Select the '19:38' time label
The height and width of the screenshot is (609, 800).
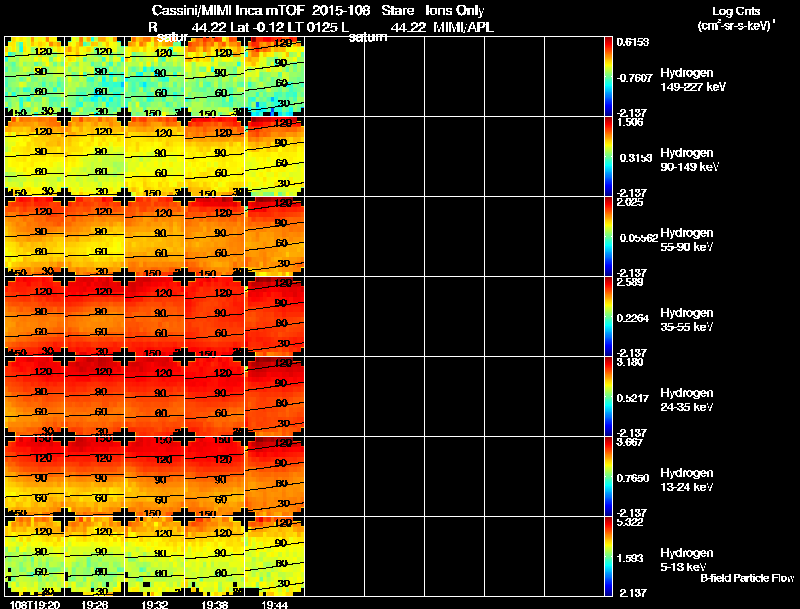215,604
